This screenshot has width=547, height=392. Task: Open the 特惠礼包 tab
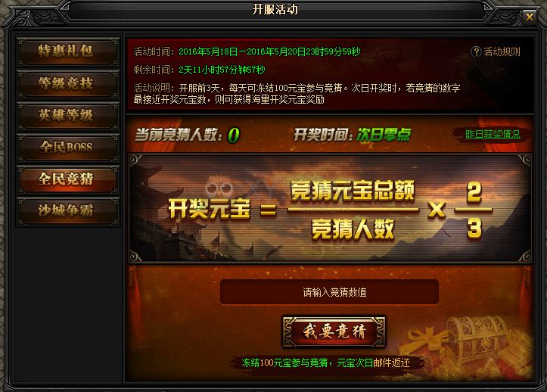pos(67,51)
